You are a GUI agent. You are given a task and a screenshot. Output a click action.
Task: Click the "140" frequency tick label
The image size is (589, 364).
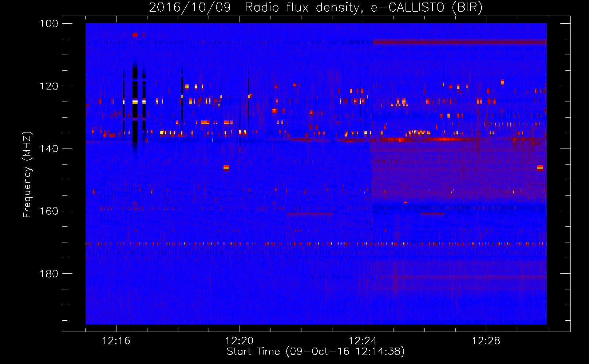click(x=49, y=149)
